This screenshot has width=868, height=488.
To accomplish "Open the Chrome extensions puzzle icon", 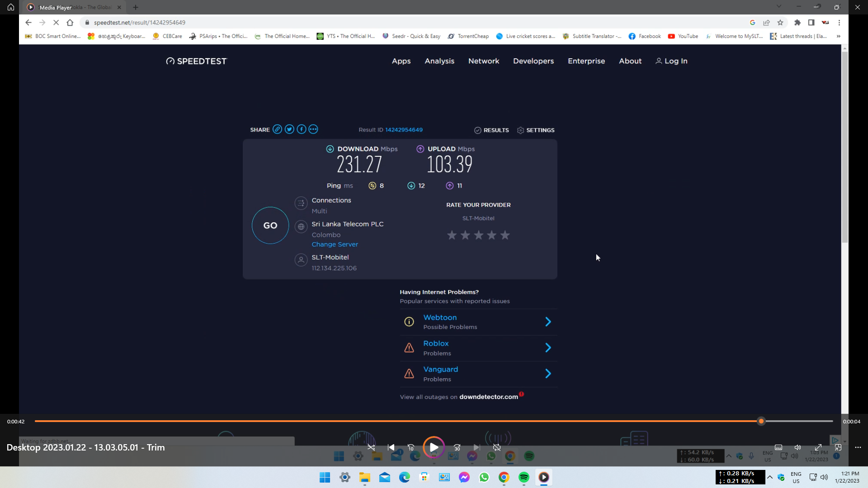I will click(x=797, y=23).
